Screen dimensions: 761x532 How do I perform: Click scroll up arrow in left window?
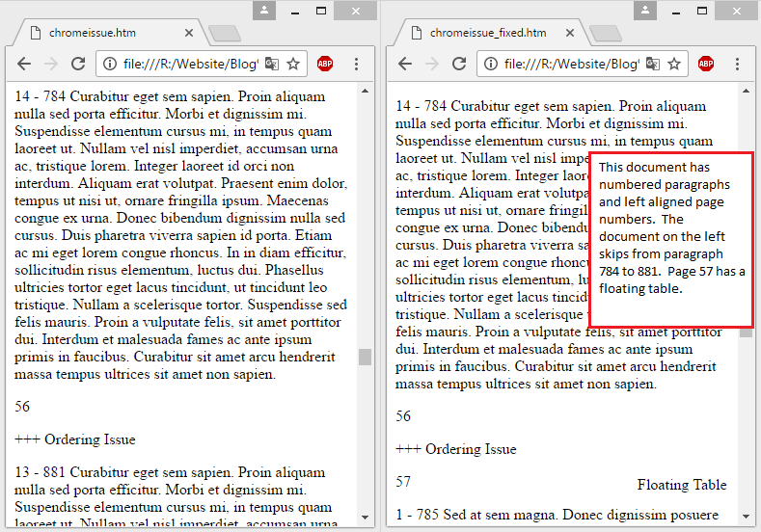365,91
